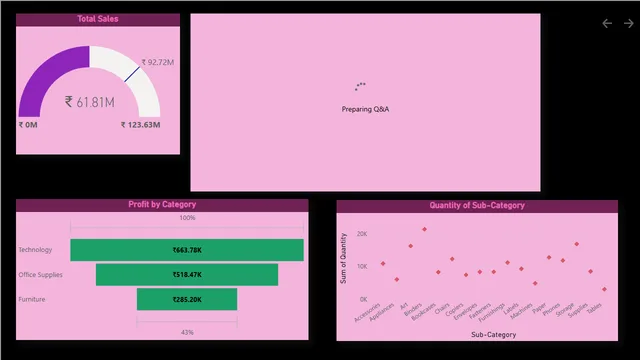Select the Tables data point in scatter chart
This screenshot has height=360, width=640.
click(x=604, y=289)
